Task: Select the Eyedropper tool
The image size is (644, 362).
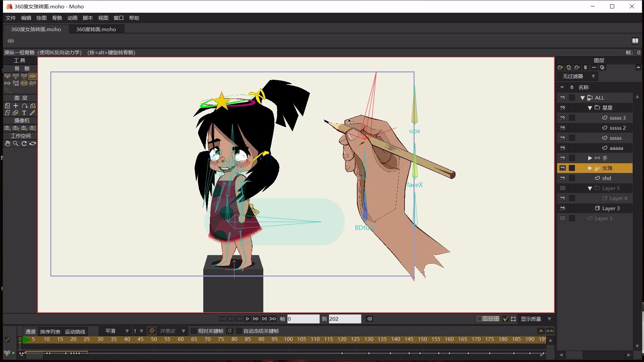Action: click(x=33, y=113)
